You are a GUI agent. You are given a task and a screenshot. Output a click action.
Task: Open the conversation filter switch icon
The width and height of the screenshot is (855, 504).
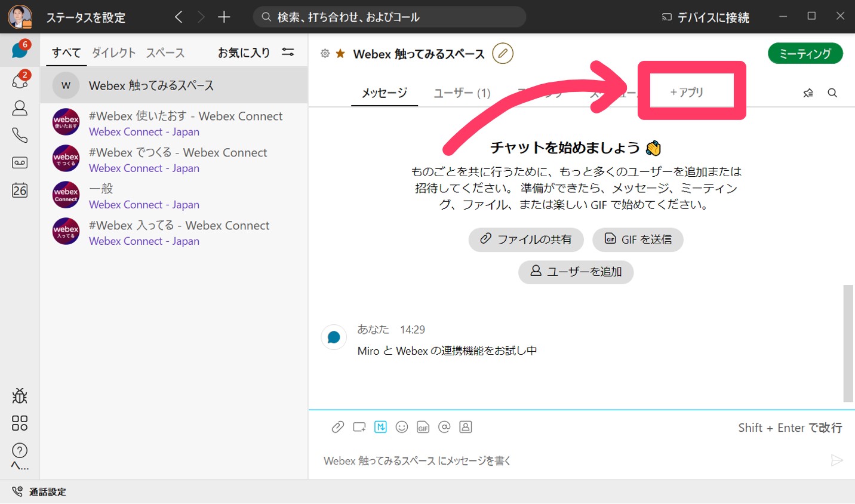(288, 53)
